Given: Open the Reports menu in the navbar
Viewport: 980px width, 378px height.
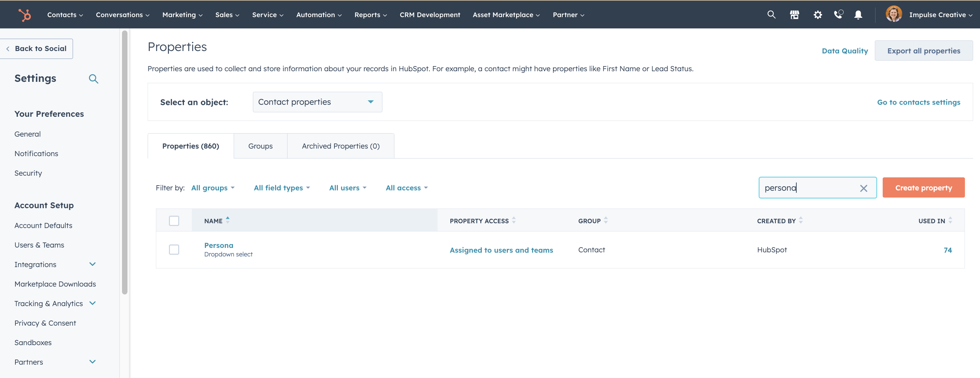Looking at the screenshot, I should (370, 15).
